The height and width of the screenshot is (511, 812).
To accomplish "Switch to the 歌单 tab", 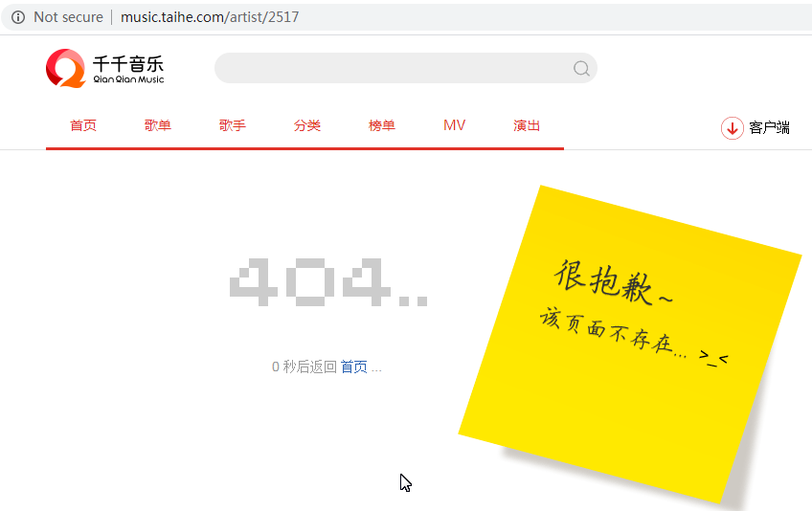I will (x=158, y=125).
